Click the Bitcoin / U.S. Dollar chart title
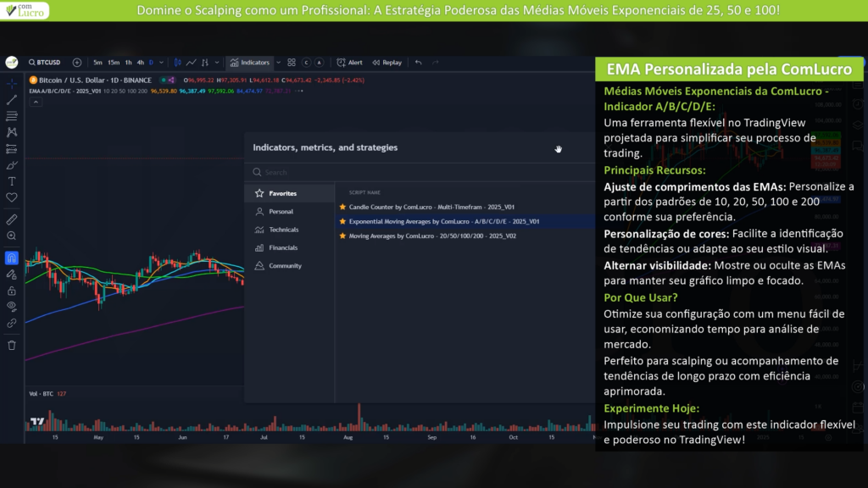The image size is (868, 488). tap(95, 80)
